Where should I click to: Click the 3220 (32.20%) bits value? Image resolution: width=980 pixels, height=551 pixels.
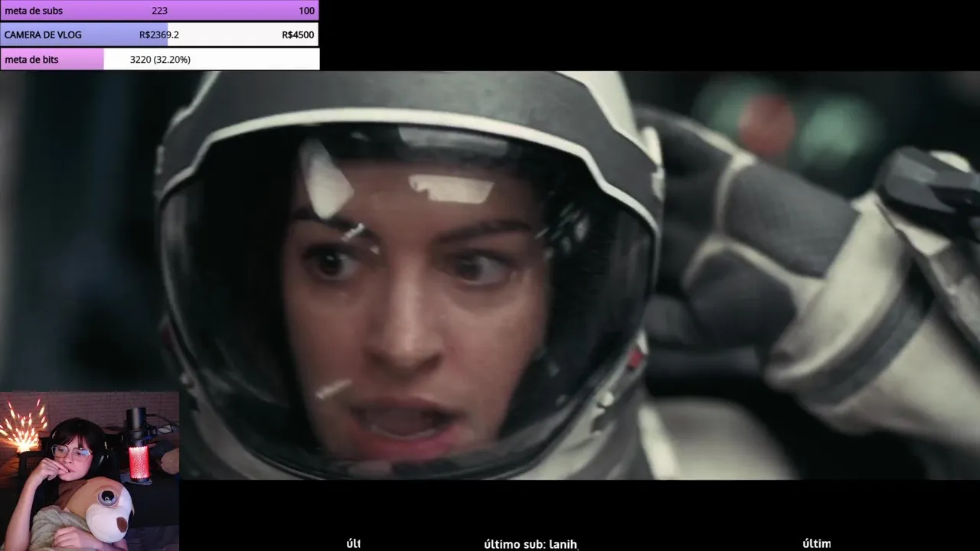160,60
